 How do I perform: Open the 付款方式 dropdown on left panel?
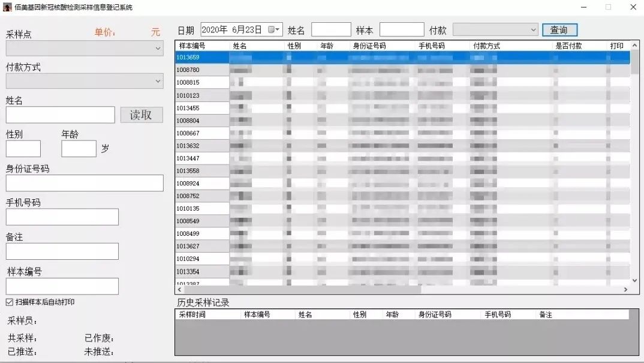click(85, 80)
